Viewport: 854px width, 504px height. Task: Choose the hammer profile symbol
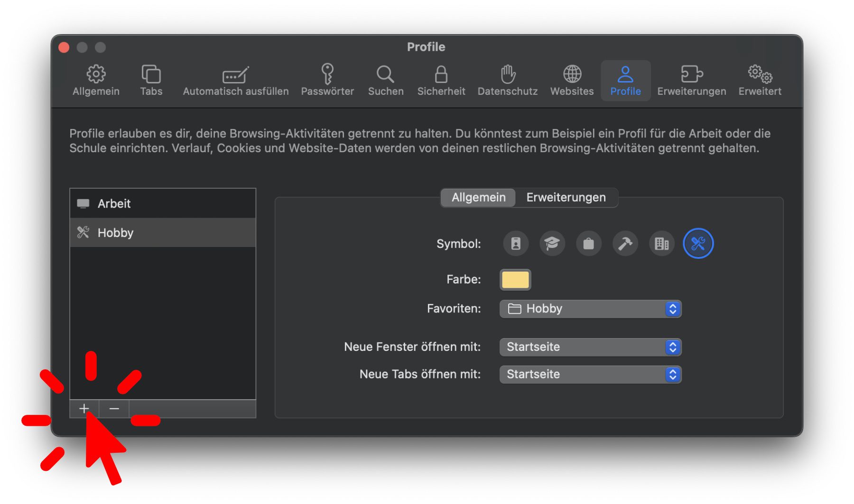pos(625,243)
